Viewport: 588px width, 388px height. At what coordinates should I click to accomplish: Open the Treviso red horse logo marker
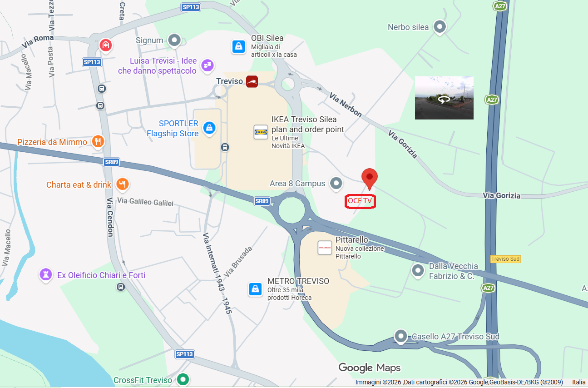(252, 81)
